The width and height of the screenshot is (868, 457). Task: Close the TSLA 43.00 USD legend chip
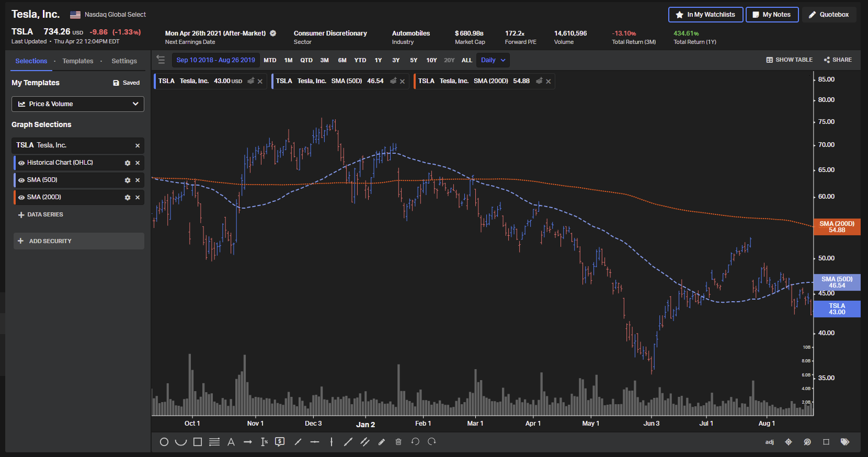pyautogui.click(x=260, y=81)
